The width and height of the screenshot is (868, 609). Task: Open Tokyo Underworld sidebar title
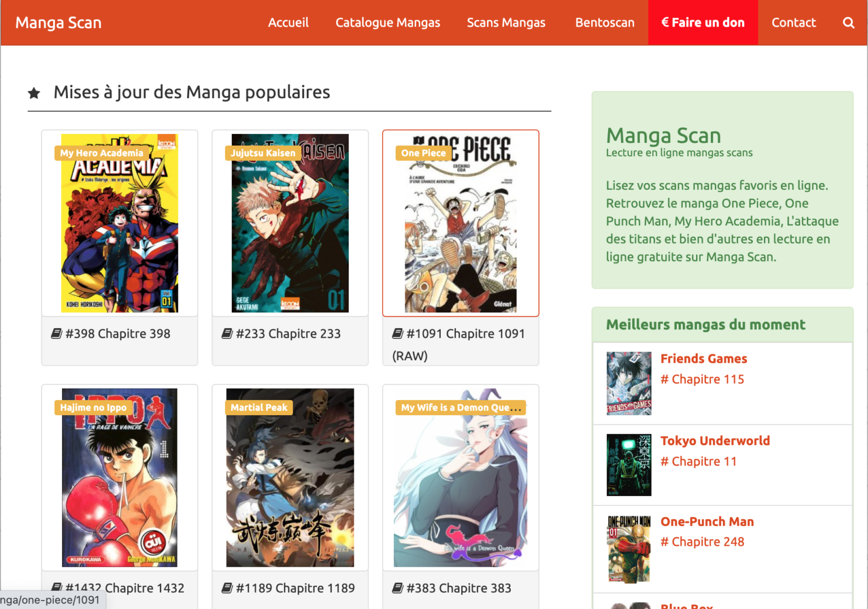point(715,441)
